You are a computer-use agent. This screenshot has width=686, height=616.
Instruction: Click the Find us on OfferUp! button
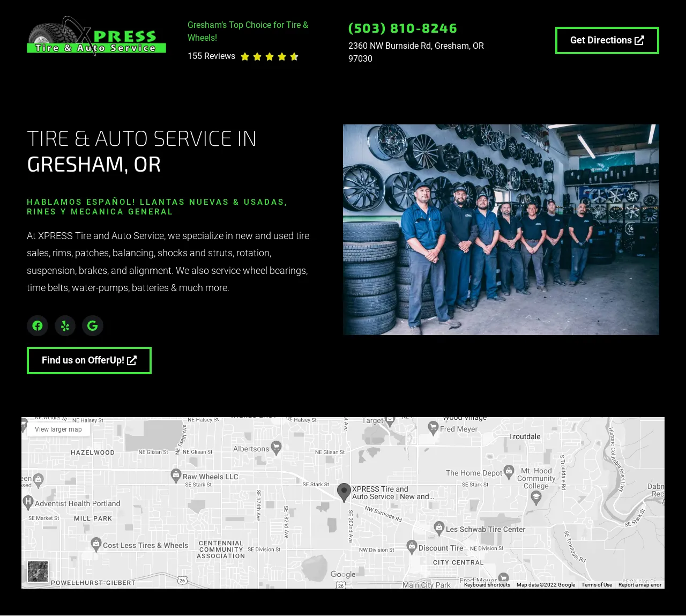point(89,360)
